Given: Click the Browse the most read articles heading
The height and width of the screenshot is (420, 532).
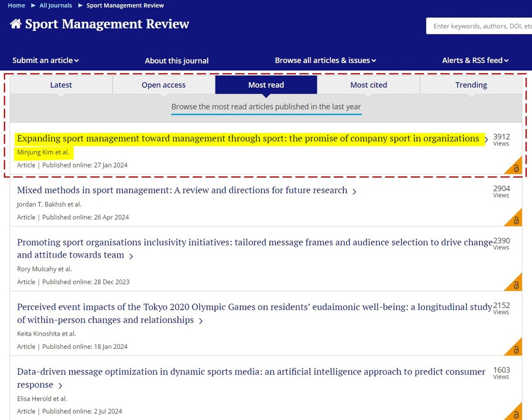Looking at the screenshot, I should tap(266, 107).
